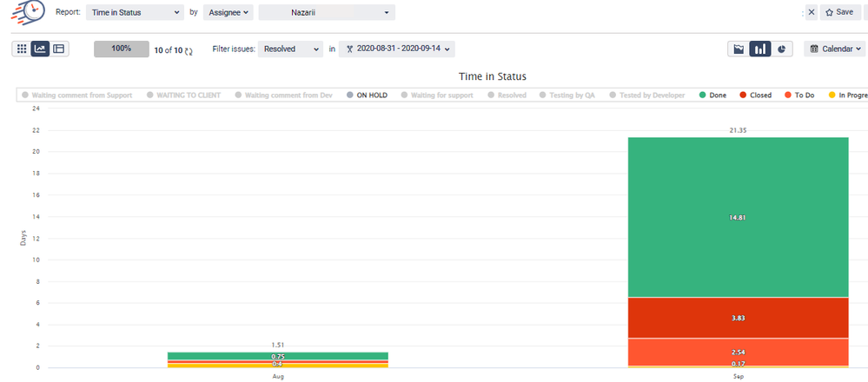Click the Aug In Progress segment labeled 0.4
Viewport: 868px width, 382px height.
tap(278, 366)
